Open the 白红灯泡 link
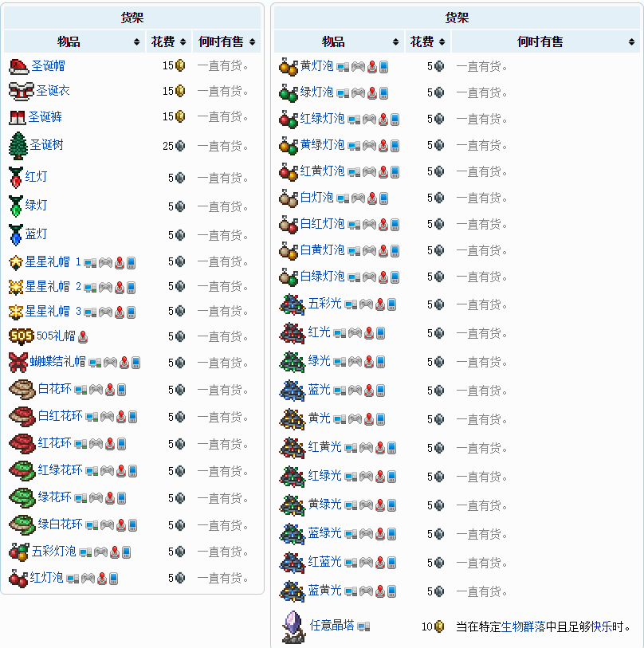 tap(323, 224)
